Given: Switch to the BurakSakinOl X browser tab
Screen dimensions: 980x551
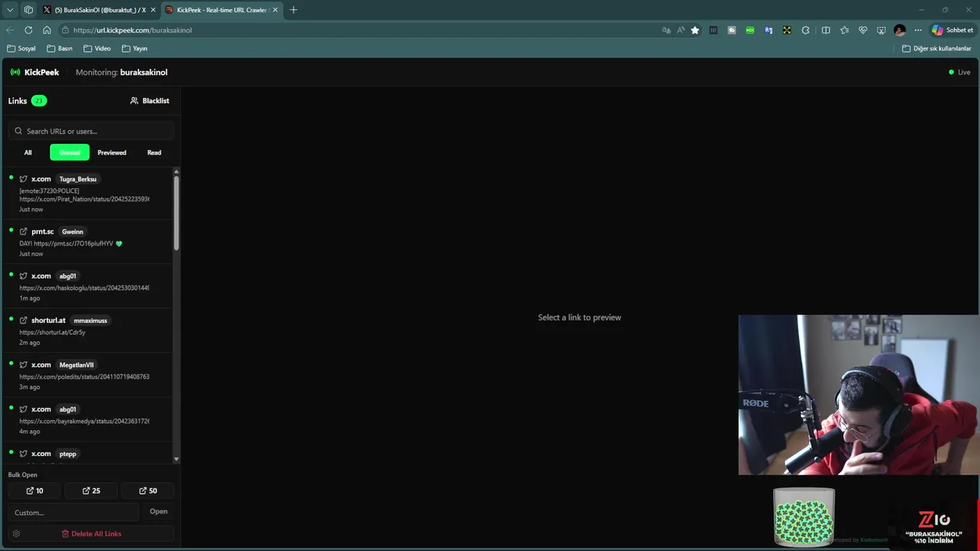Looking at the screenshot, I should pos(99,10).
